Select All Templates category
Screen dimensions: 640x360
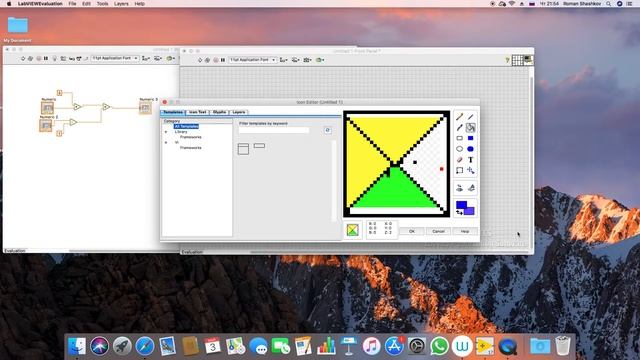186,127
